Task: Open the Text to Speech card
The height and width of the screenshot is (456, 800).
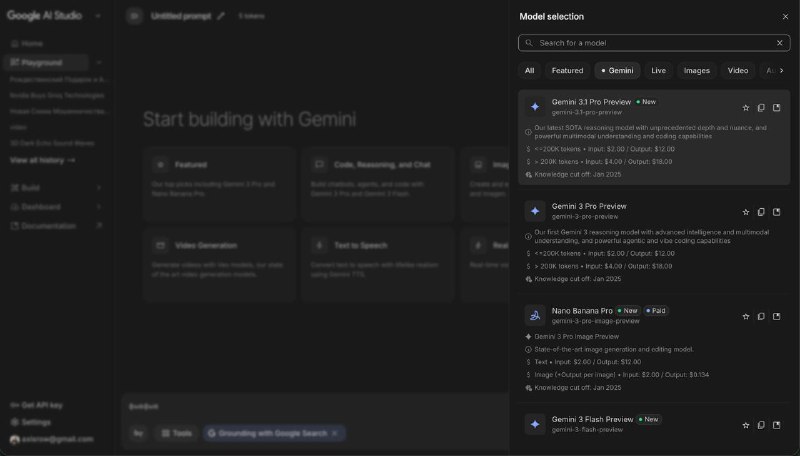Action: coord(378,265)
